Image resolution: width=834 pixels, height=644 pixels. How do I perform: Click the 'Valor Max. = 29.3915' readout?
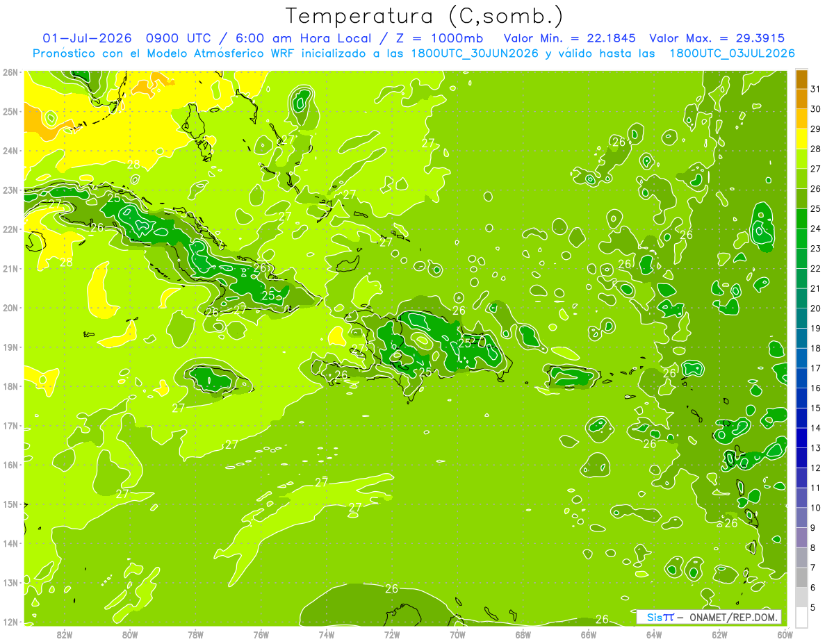click(717, 38)
